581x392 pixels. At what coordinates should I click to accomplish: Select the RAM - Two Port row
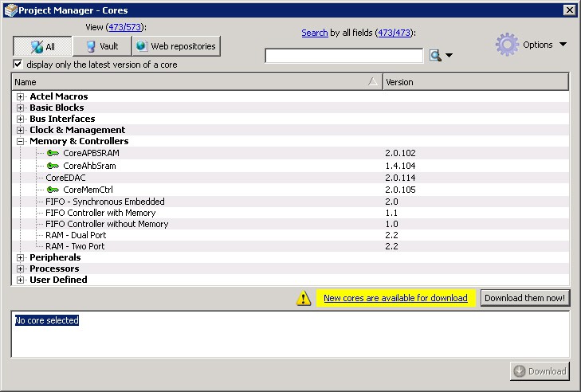click(x=291, y=246)
